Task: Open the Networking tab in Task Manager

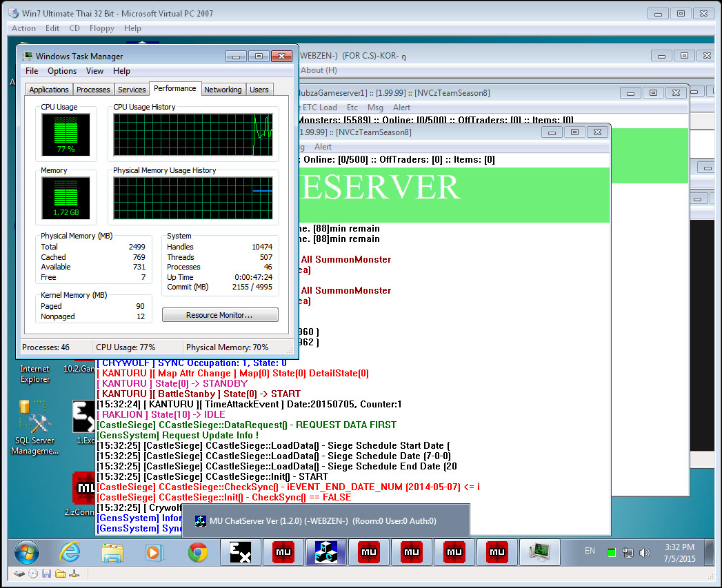Action: (223, 90)
